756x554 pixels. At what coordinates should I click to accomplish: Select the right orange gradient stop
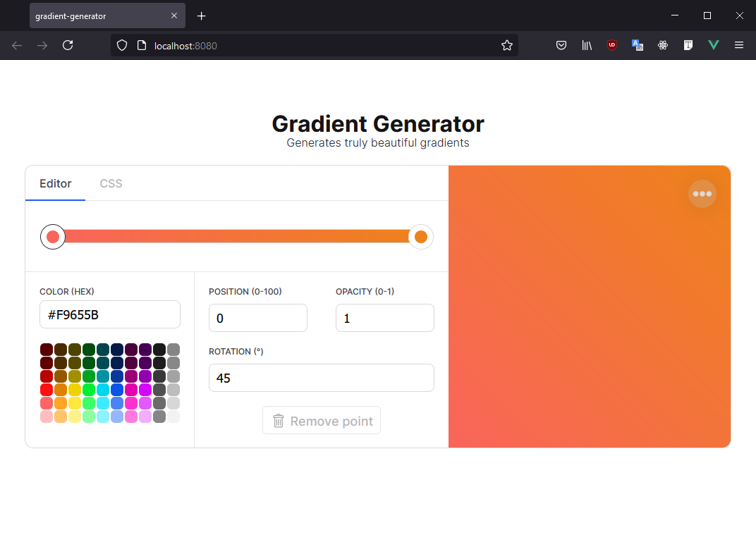click(x=420, y=237)
